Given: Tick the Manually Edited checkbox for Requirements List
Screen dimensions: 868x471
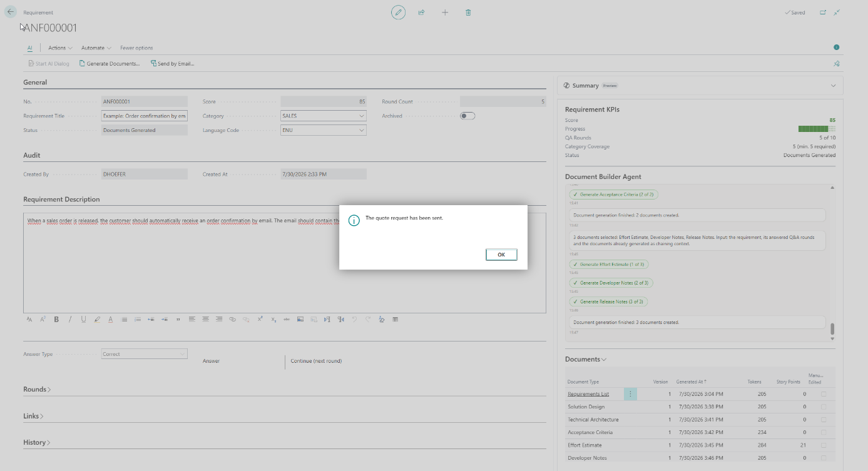Looking at the screenshot, I should coord(824,394).
